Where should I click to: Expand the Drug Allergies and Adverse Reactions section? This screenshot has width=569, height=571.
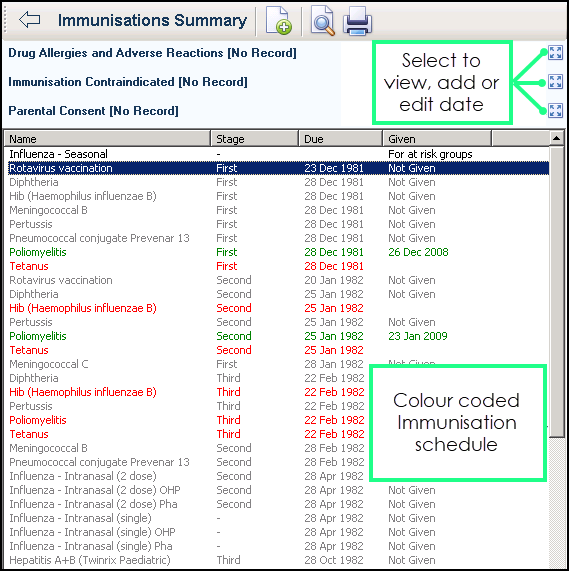pos(555,53)
